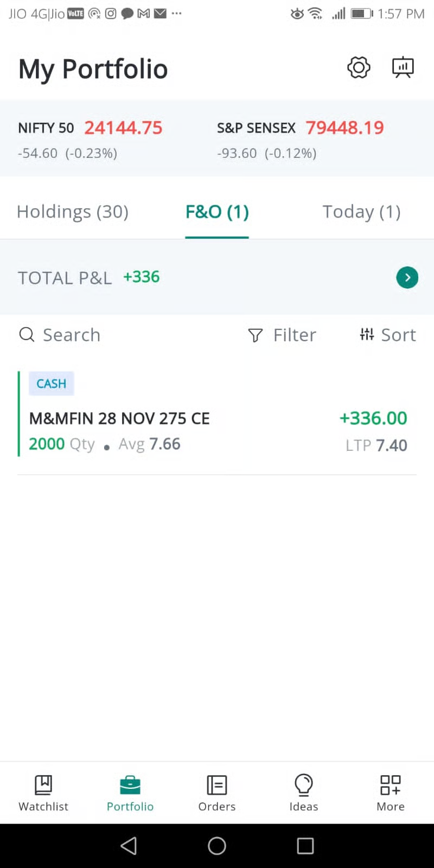
Task: Open the Sort options
Action: 388,335
